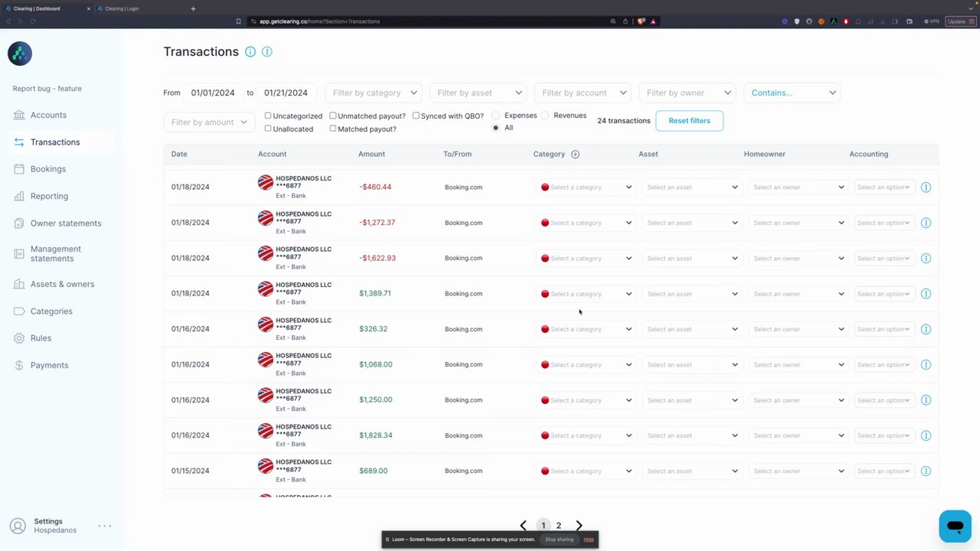Toggle the Matched payout? checkbox
This screenshot has height=551, width=980.
pos(333,129)
